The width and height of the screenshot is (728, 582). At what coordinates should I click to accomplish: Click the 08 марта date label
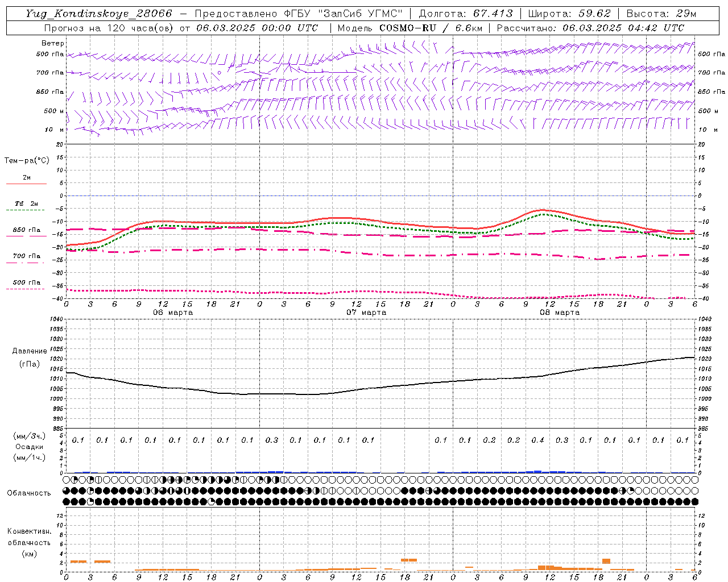click(560, 313)
